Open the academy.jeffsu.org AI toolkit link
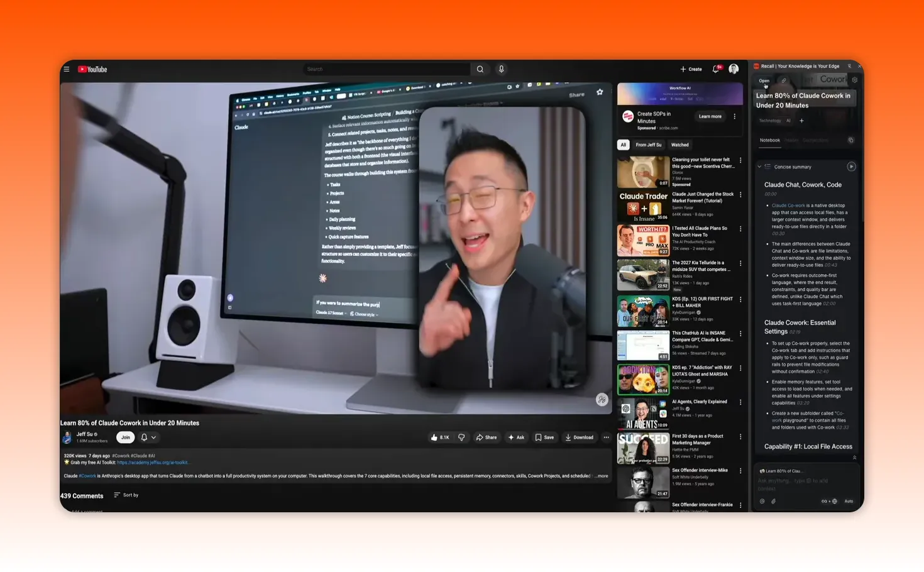Viewport: 924px width, 572px height. click(153, 463)
